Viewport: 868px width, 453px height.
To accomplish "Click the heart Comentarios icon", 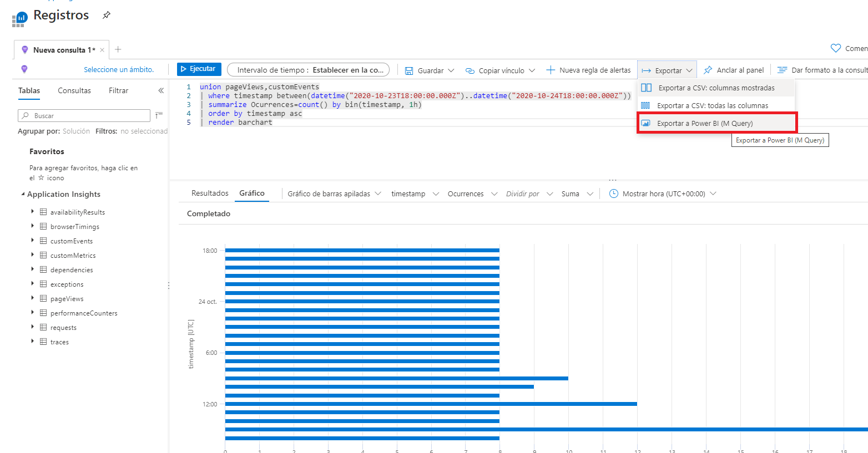I will point(835,49).
